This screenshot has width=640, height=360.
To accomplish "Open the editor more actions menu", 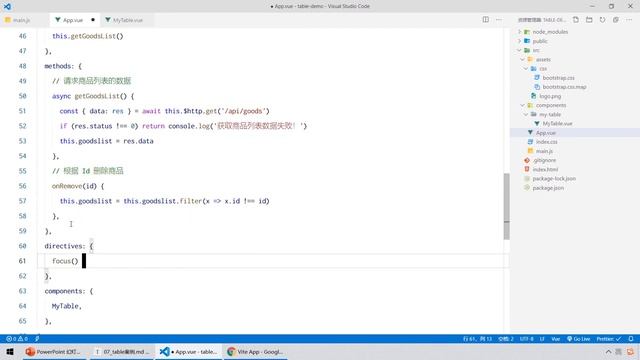I will pos(499,20).
